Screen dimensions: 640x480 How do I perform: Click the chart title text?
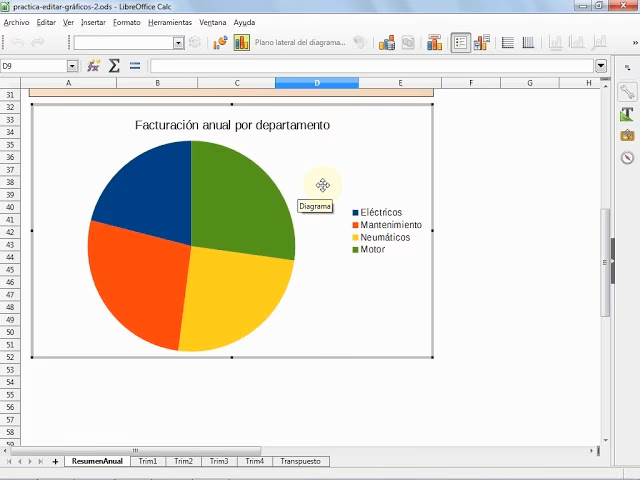[x=232, y=125]
